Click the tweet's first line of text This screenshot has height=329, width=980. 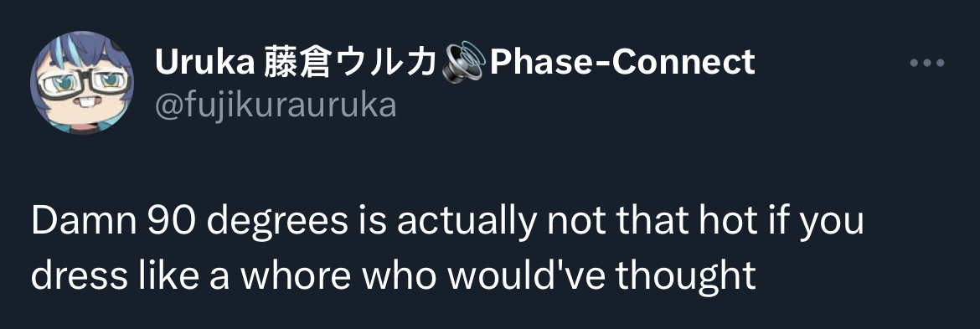click(447, 222)
